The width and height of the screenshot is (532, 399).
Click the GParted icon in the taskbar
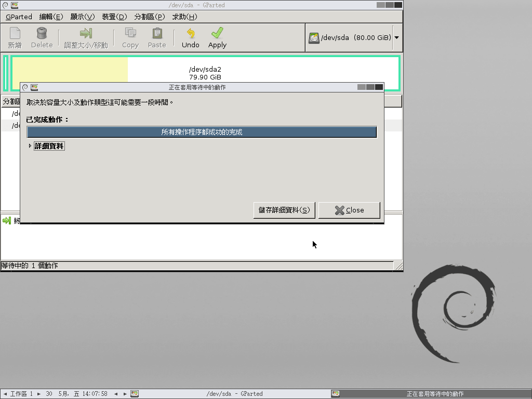point(135,394)
